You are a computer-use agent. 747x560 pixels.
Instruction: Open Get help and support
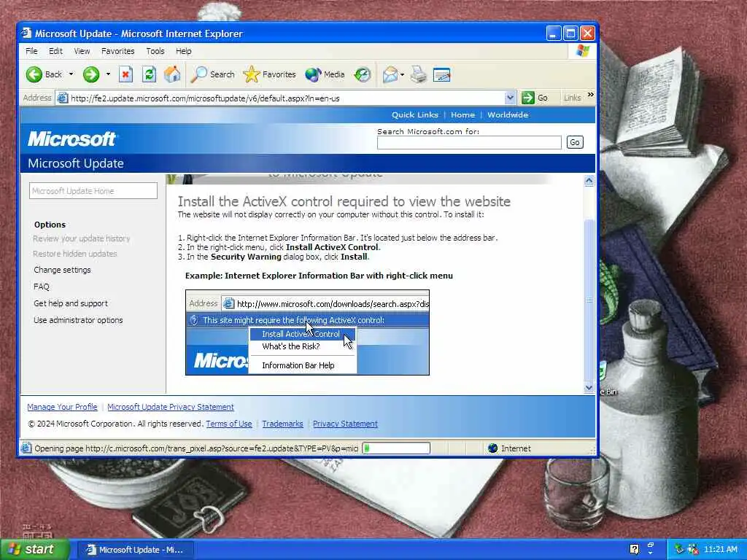pos(71,303)
